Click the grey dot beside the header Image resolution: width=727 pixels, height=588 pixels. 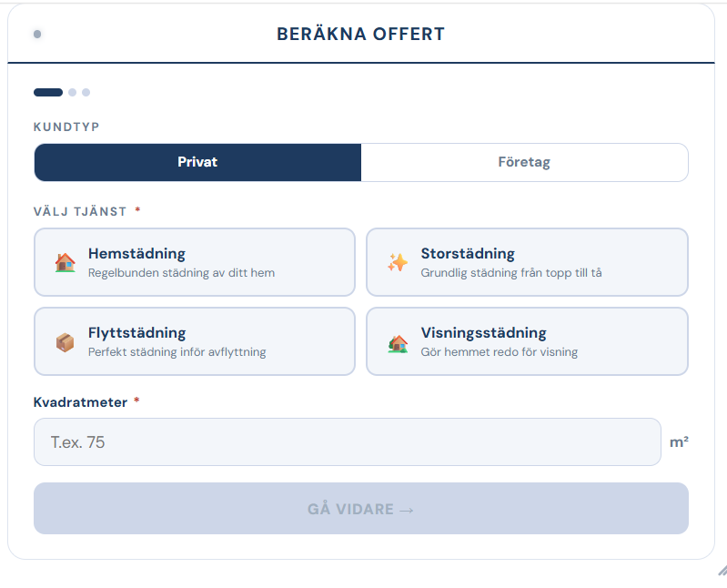coord(37,34)
